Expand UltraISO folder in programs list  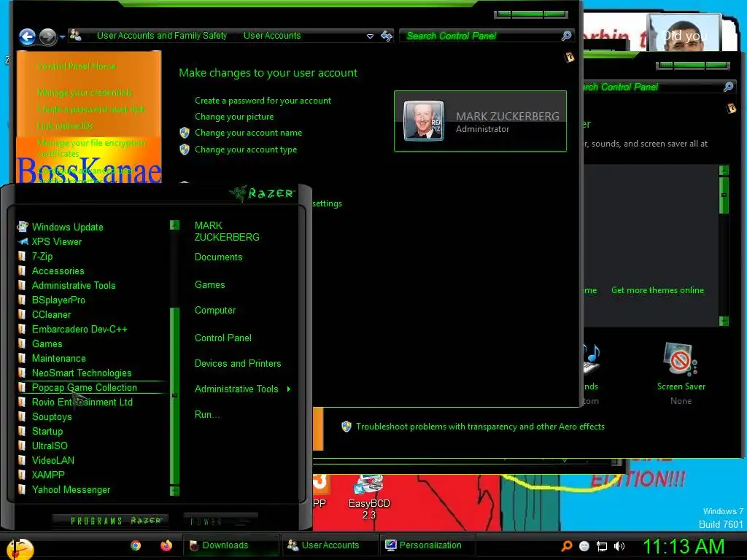click(x=50, y=446)
